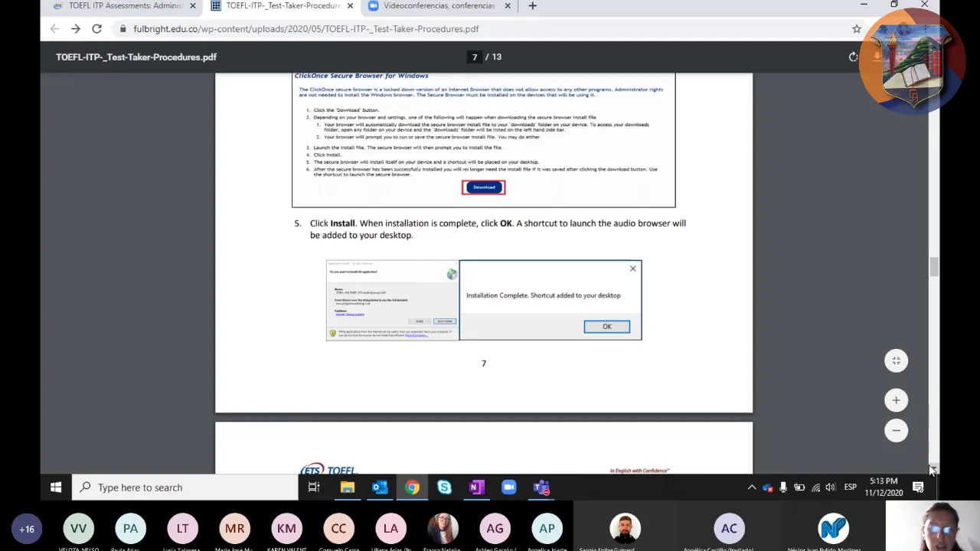Open Chrome from taskbar
The image size is (980, 551).
click(412, 487)
